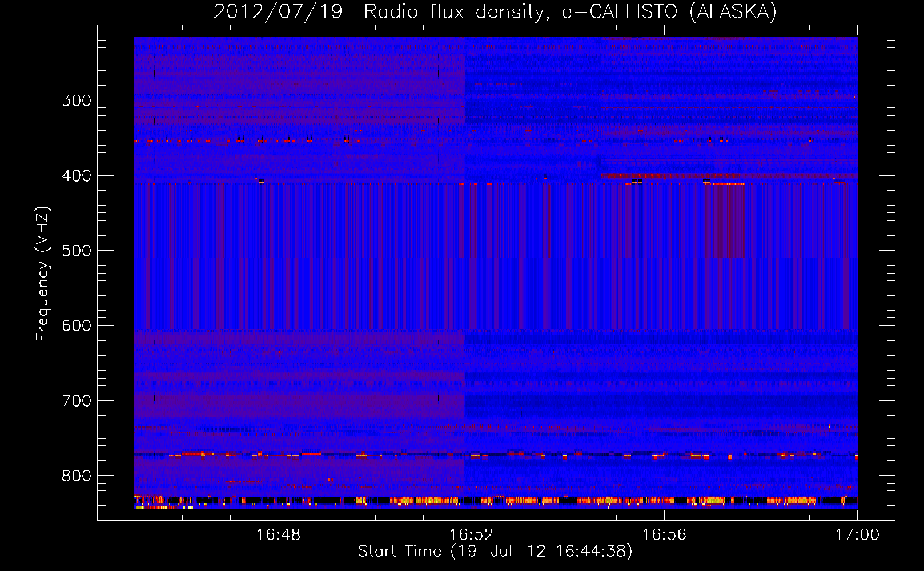Click the 700 frequency tick label

(77, 401)
